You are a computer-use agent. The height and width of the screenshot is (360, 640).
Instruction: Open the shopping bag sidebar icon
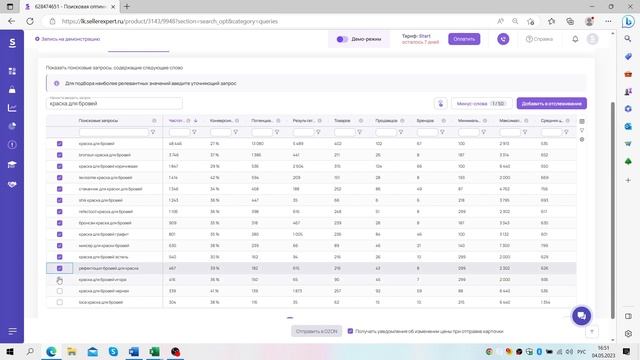point(12,90)
